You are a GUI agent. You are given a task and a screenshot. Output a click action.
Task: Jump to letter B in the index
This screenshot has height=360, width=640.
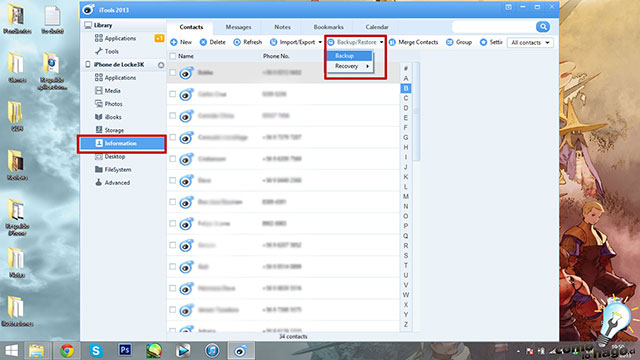[x=406, y=88]
